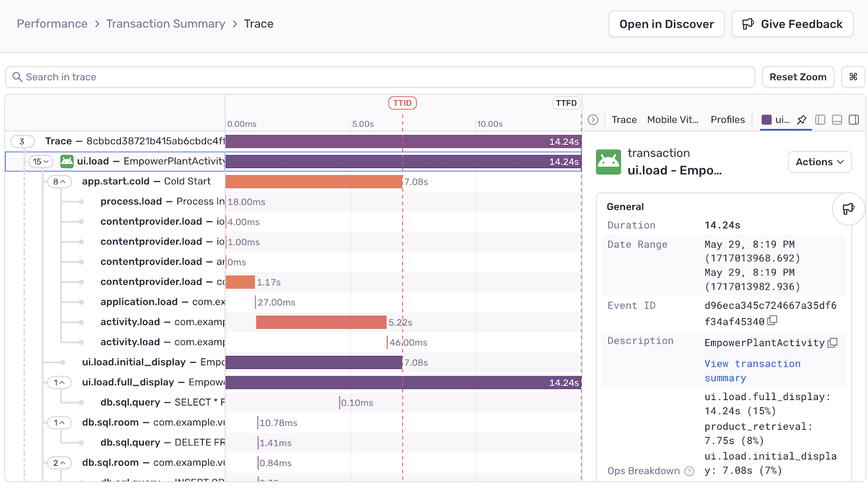
Task: Collapse the details drawer with the arrow icon
Action: click(593, 120)
